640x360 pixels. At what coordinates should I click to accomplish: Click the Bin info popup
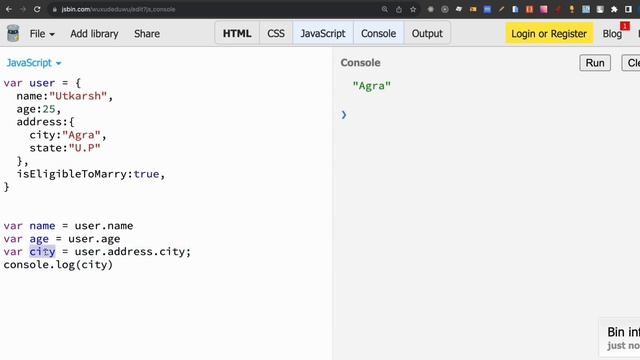click(x=620, y=338)
